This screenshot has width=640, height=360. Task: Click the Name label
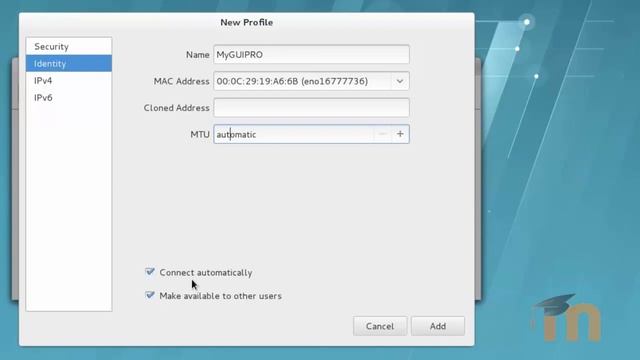coord(198,55)
